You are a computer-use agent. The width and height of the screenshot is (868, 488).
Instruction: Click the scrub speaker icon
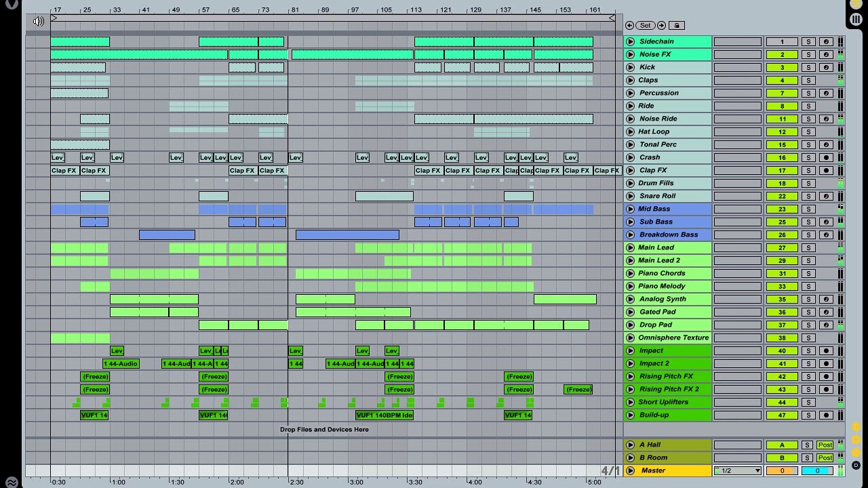(x=39, y=21)
